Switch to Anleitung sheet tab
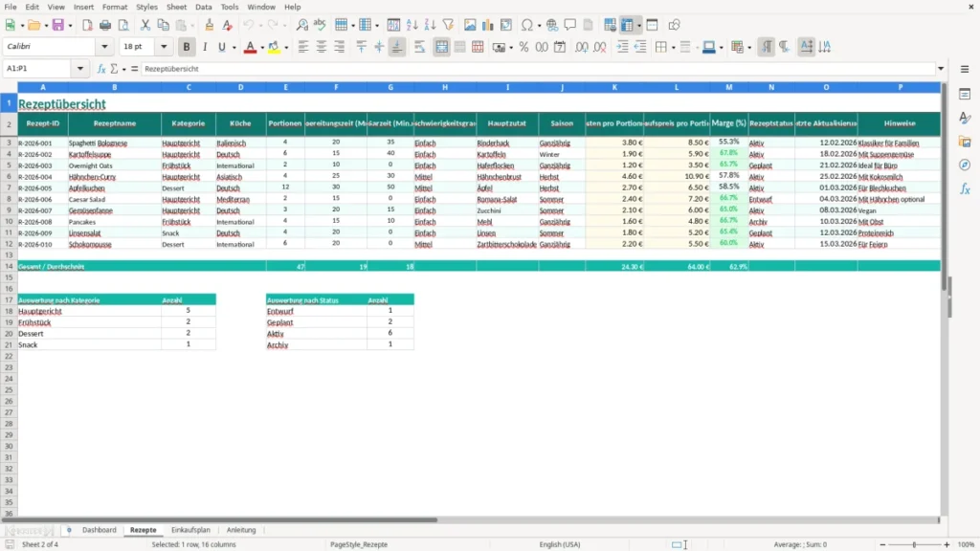This screenshot has width=980, height=551. pos(241,530)
